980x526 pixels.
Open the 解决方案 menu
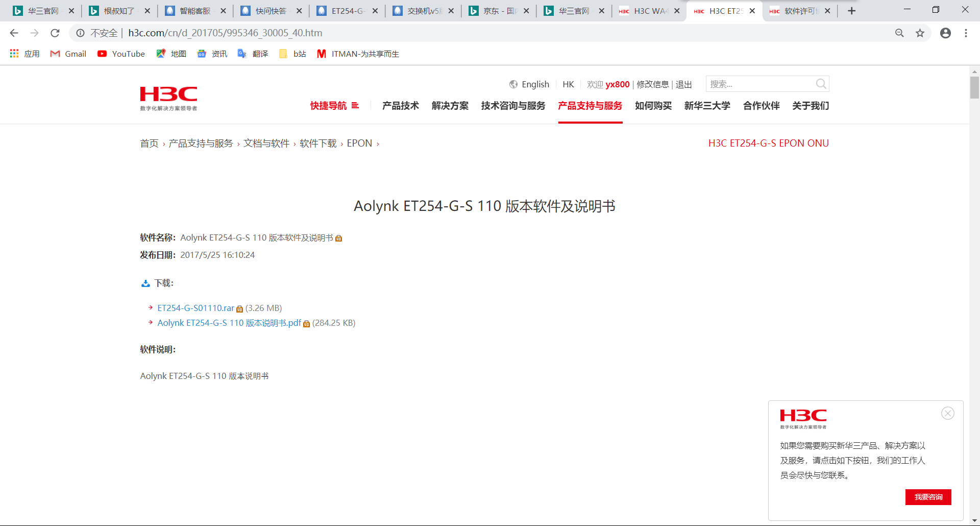(x=450, y=106)
